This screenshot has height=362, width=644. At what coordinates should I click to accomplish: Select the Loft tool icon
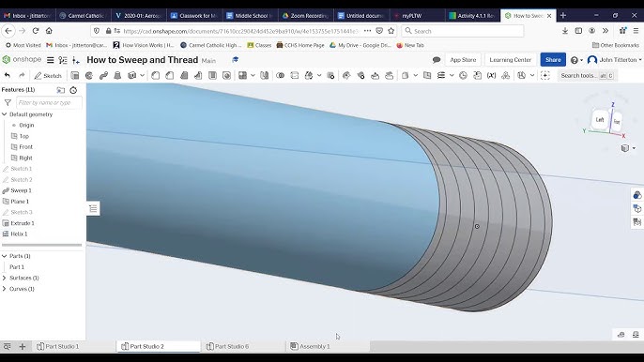117,76
